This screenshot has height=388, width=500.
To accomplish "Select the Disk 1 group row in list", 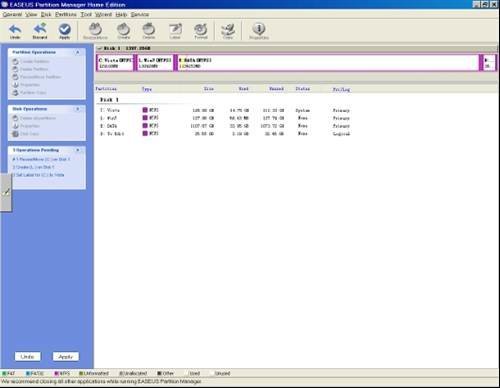I will click(109, 100).
